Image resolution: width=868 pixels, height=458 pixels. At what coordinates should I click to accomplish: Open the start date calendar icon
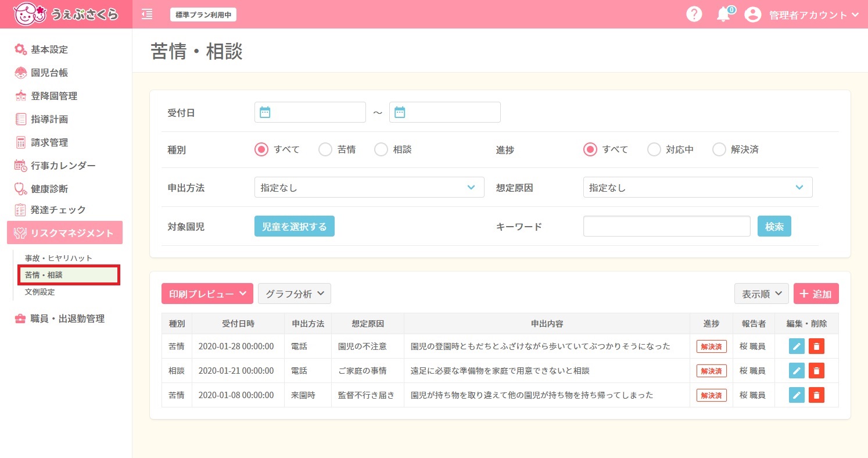[265, 112]
